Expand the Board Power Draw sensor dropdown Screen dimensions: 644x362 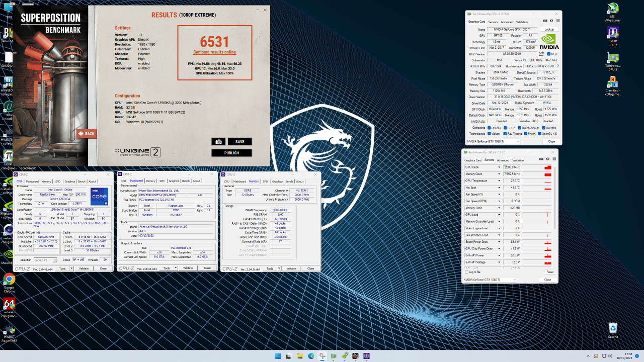click(x=500, y=242)
